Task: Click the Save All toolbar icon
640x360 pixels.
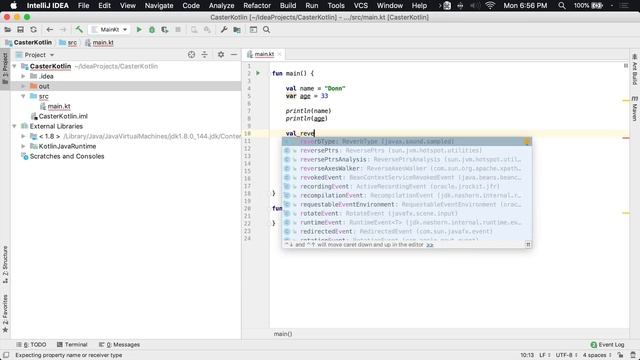Action: 20,29
